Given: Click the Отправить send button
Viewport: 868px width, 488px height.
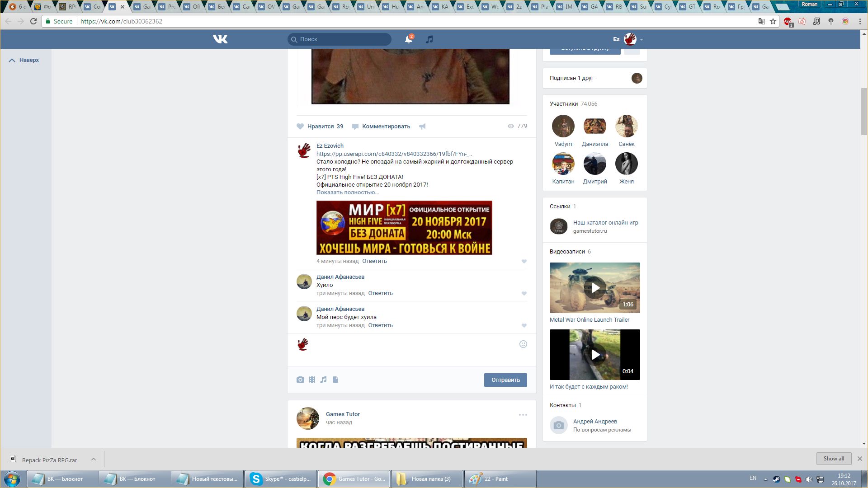Looking at the screenshot, I should (x=505, y=380).
